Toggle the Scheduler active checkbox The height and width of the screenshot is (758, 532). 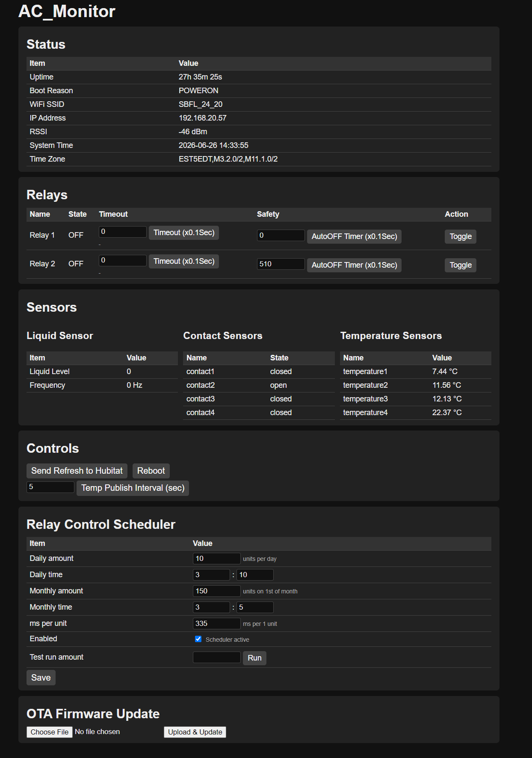pos(198,639)
